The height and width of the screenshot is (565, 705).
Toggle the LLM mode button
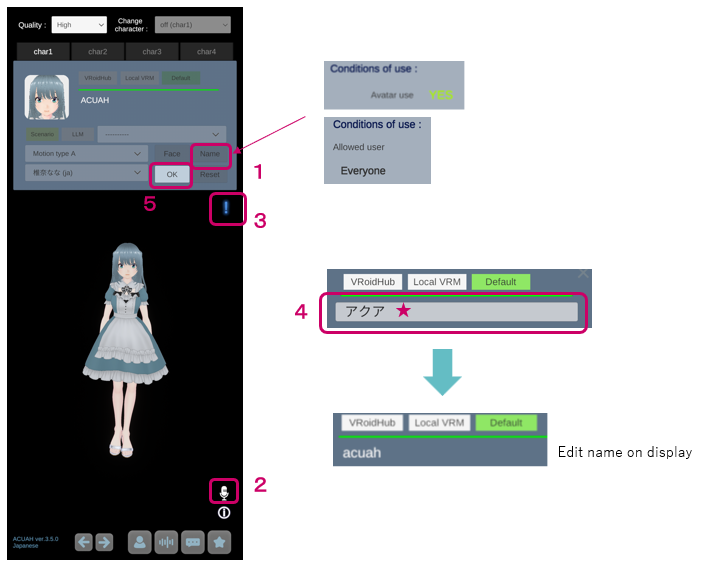point(78,134)
